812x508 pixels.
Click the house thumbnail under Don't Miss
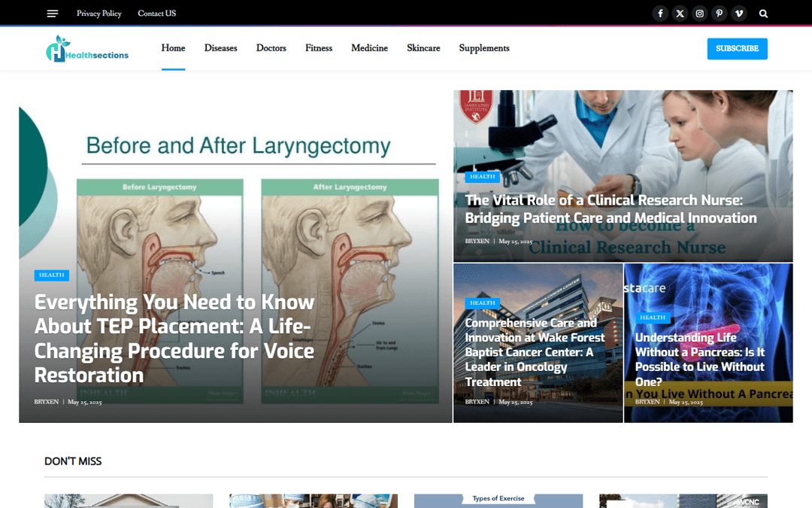tap(129, 500)
